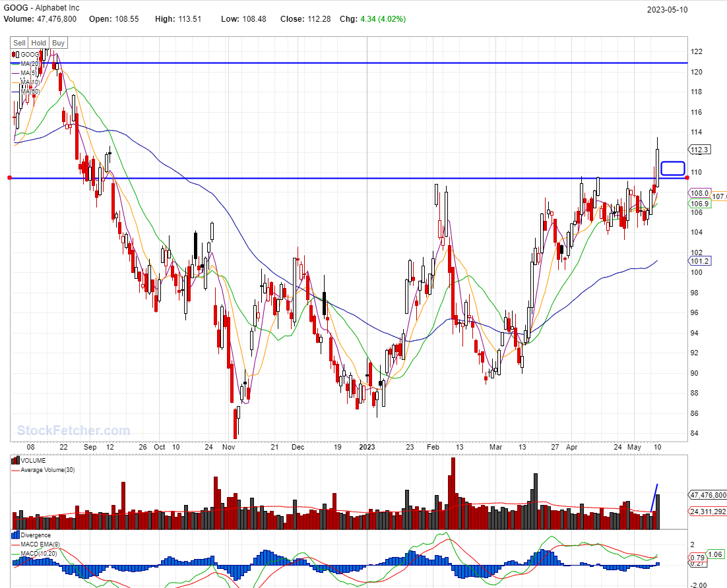Viewport: 727px width, 588px height.
Task: Click the Nov label on date axis
Action: tap(228, 447)
